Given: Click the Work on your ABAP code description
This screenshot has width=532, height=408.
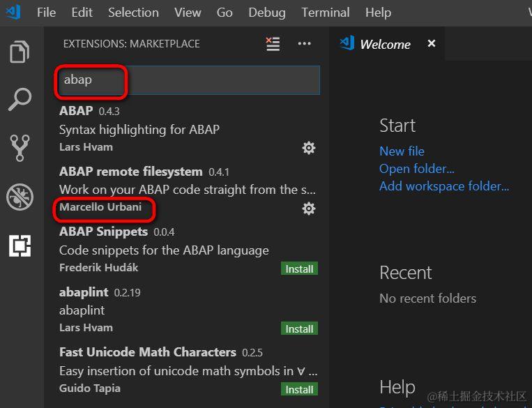Looking at the screenshot, I should 188,190.
